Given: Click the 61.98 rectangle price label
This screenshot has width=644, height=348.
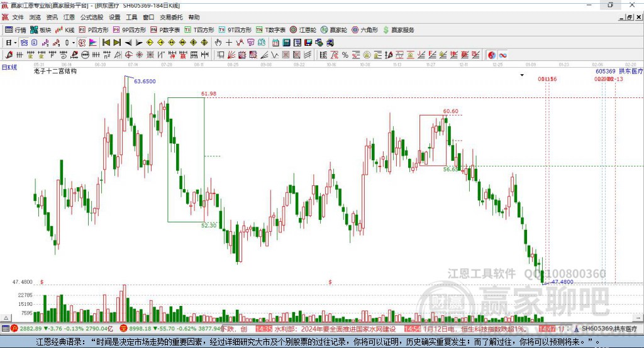Looking at the screenshot, I should (209, 94).
